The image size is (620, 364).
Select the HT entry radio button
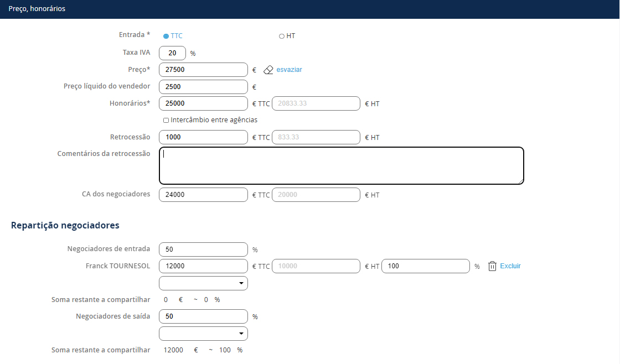pos(282,36)
